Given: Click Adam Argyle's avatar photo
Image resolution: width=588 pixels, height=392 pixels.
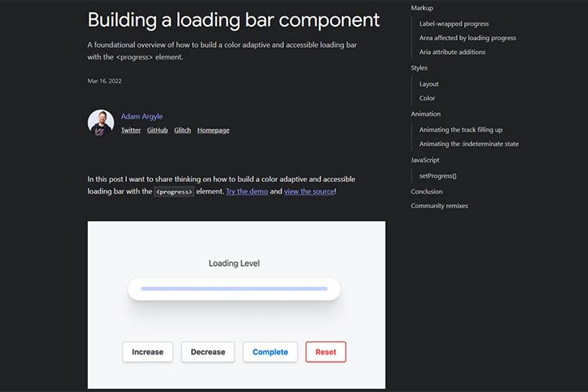Looking at the screenshot, I should point(100,123).
